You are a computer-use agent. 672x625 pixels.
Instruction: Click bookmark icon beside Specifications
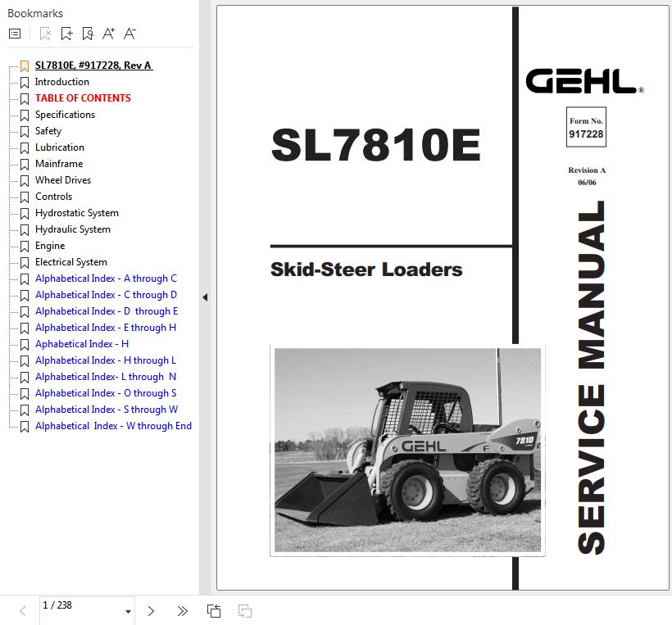(25, 115)
